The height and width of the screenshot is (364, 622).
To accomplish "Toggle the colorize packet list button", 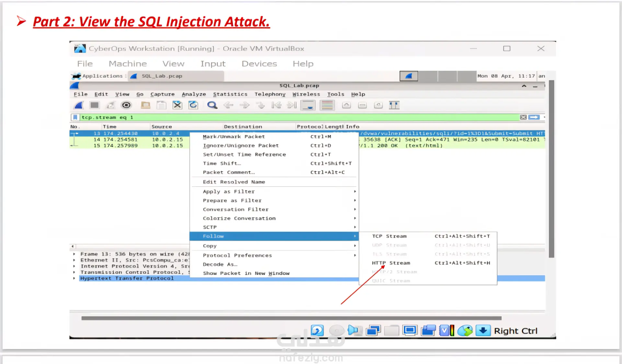I will pos(327,105).
